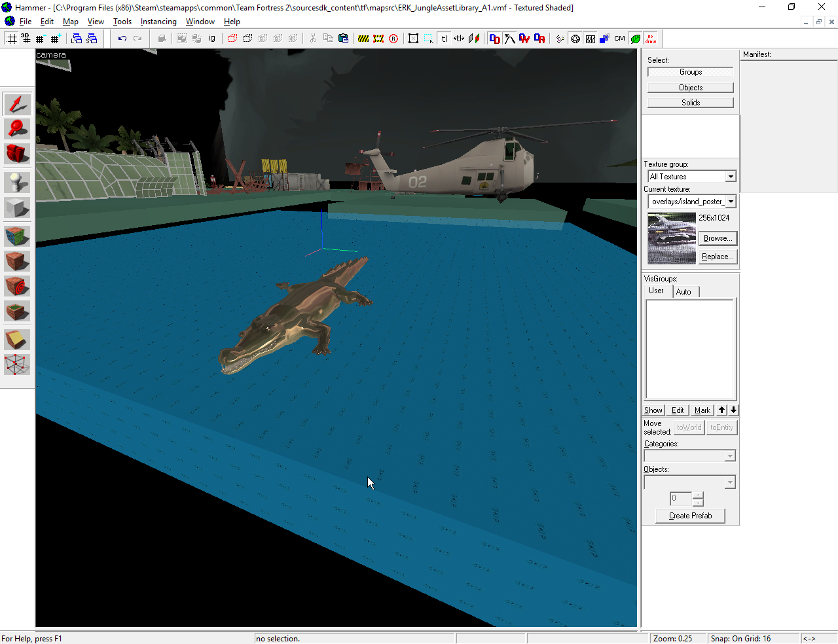Set selection mode to Solids
The image size is (838, 644).
pos(691,103)
